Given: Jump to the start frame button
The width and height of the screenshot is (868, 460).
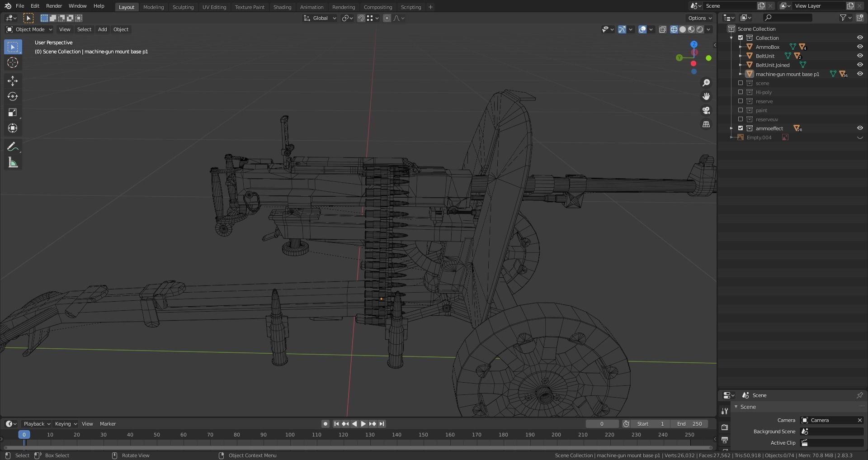Looking at the screenshot, I should [x=336, y=424].
